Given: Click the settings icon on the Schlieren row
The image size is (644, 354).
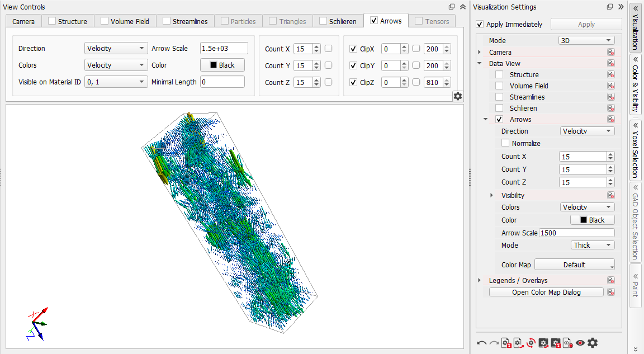Looking at the screenshot, I should 611,108.
